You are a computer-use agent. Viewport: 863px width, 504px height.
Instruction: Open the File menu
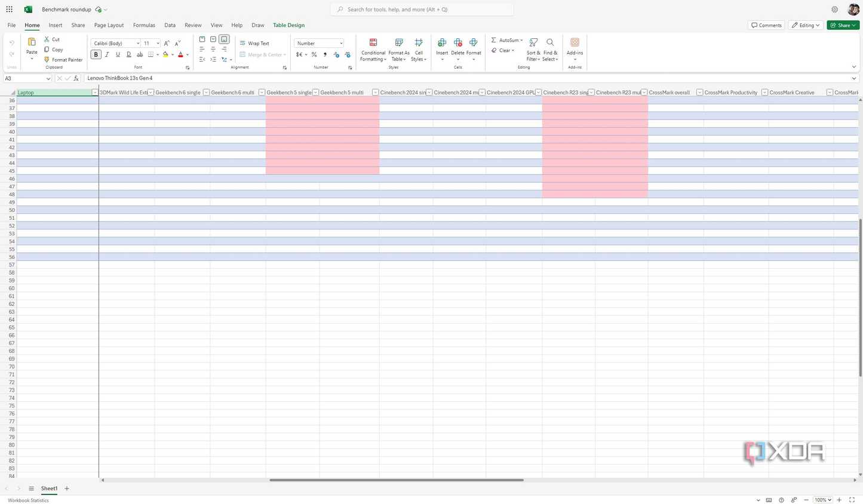[11, 25]
